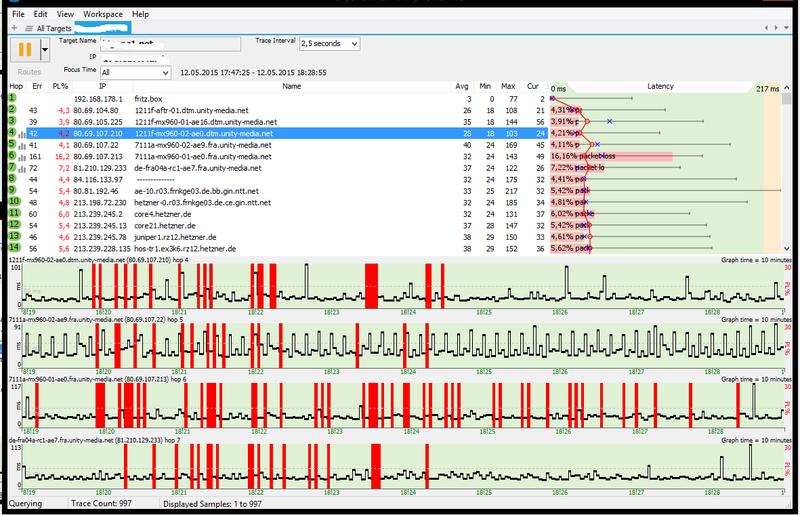This screenshot has width=800, height=515.
Task: Toggle the graph icon on hop 5
Action: coord(23,145)
